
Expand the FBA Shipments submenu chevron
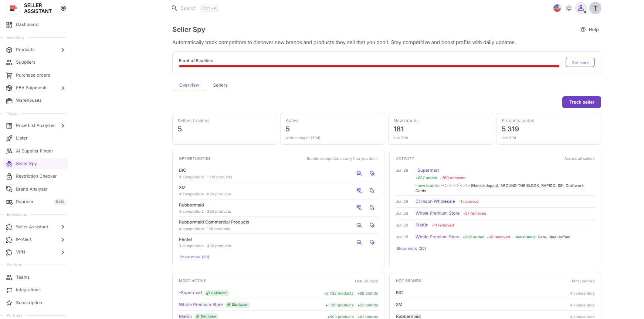63,88
